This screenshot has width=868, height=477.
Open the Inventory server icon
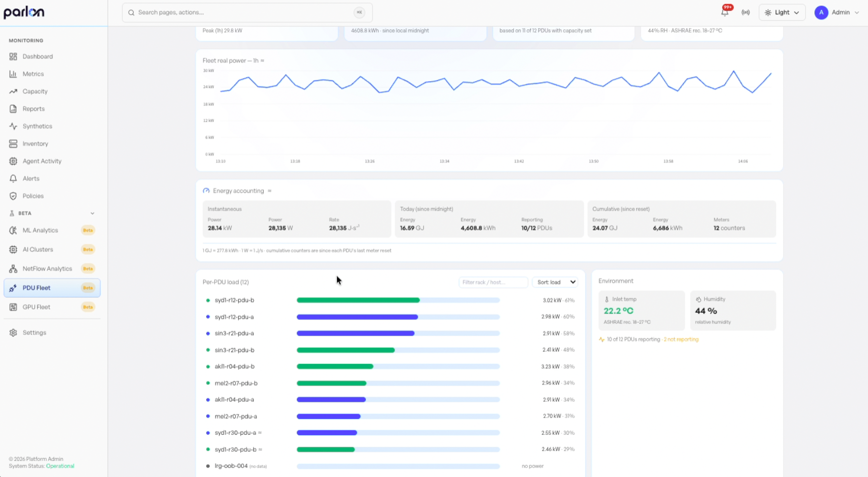pos(13,143)
